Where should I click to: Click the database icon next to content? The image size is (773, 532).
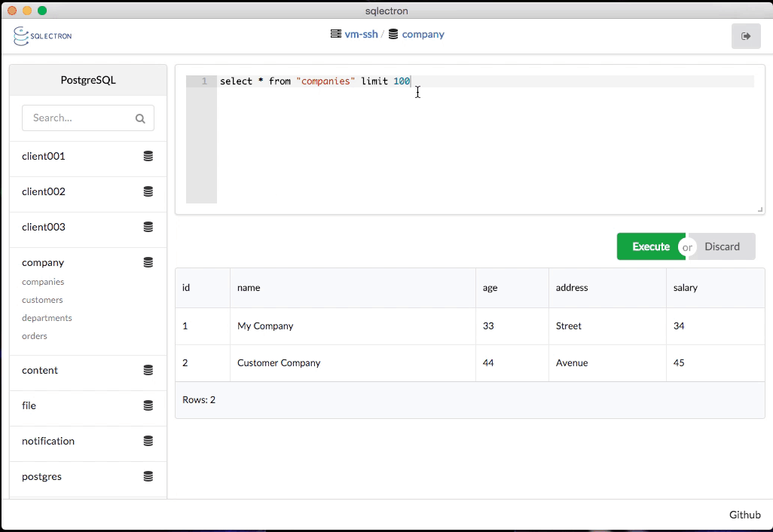pos(148,370)
